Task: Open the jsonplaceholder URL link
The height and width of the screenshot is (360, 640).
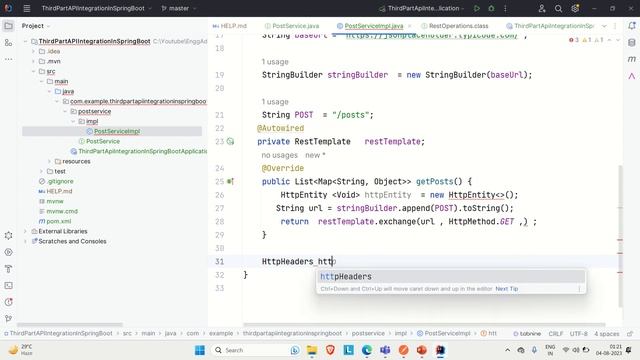Action: click(x=431, y=36)
